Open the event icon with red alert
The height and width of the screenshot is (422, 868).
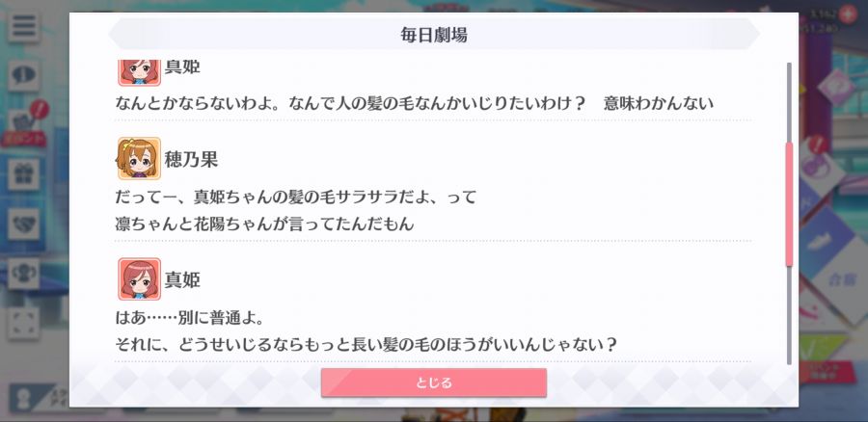coord(23,124)
